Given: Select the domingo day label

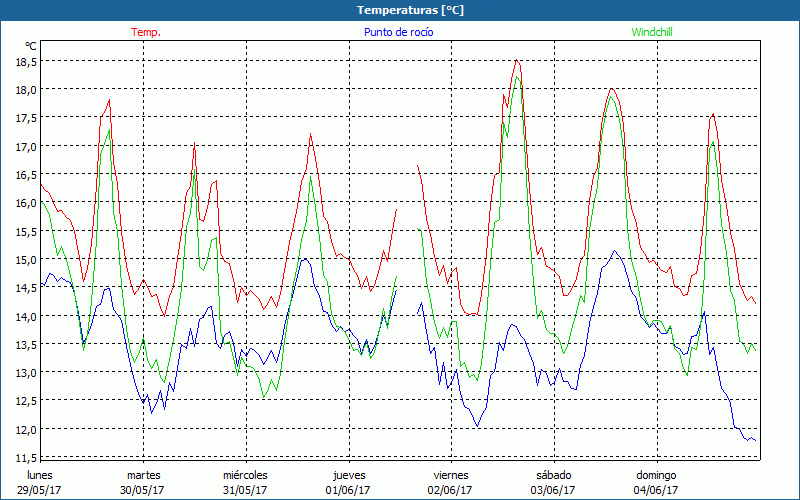Looking at the screenshot, I should [656, 475].
